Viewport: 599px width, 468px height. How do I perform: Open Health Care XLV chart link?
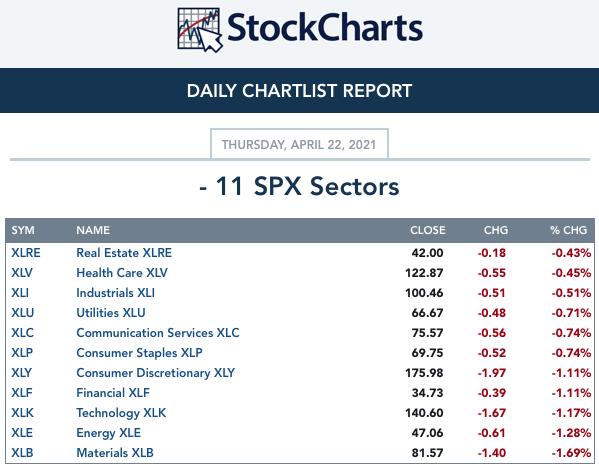click(x=122, y=273)
